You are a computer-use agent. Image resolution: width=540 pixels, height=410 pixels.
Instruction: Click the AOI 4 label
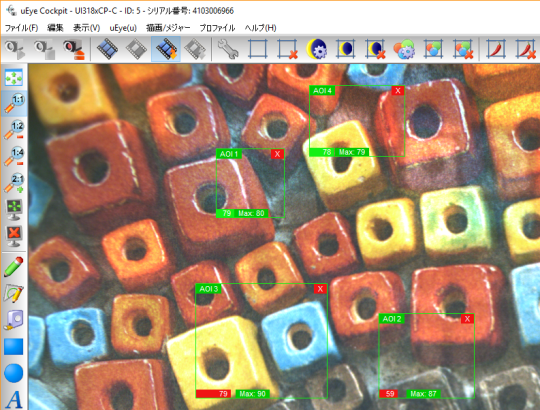322,91
